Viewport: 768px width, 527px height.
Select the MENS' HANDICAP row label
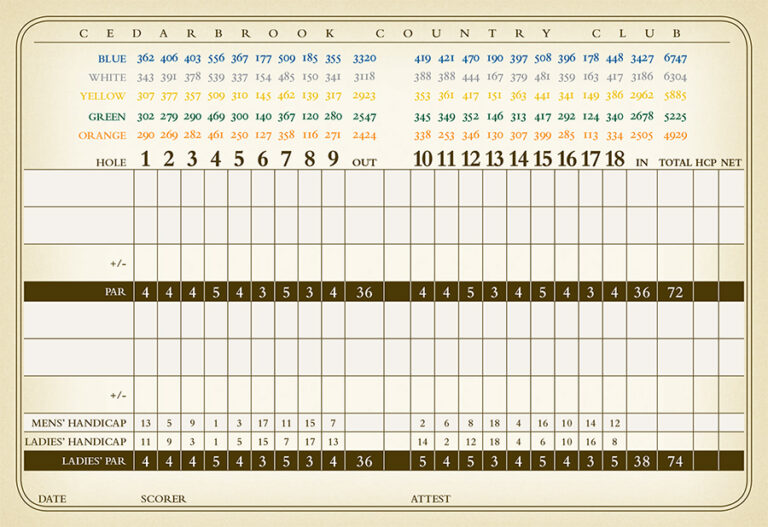(x=82, y=422)
